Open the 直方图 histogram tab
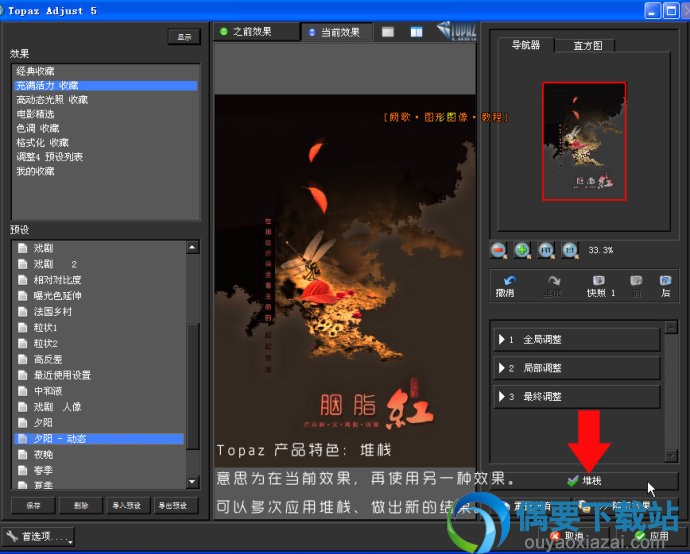 click(x=587, y=46)
